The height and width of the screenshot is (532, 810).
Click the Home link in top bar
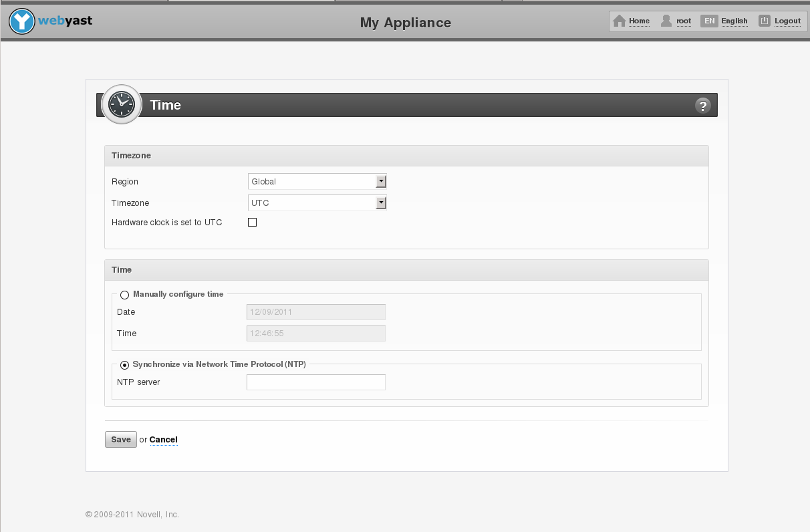coord(639,21)
